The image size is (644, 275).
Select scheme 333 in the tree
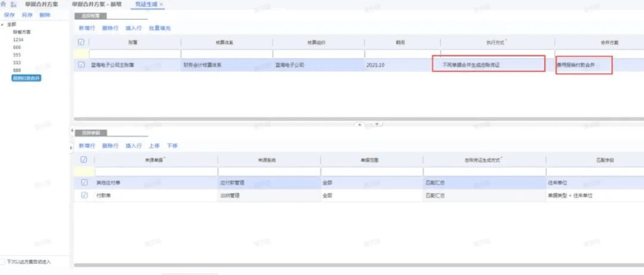tap(17, 62)
